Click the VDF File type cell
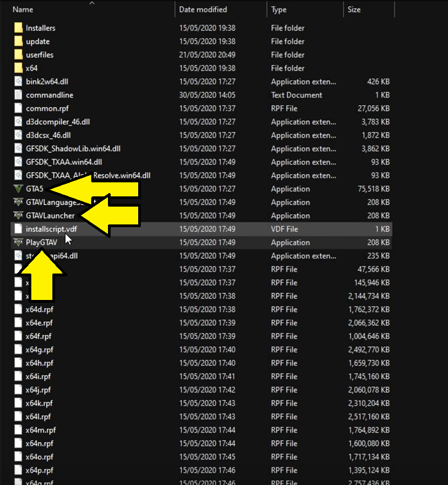This screenshot has width=448, height=485. point(284,229)
